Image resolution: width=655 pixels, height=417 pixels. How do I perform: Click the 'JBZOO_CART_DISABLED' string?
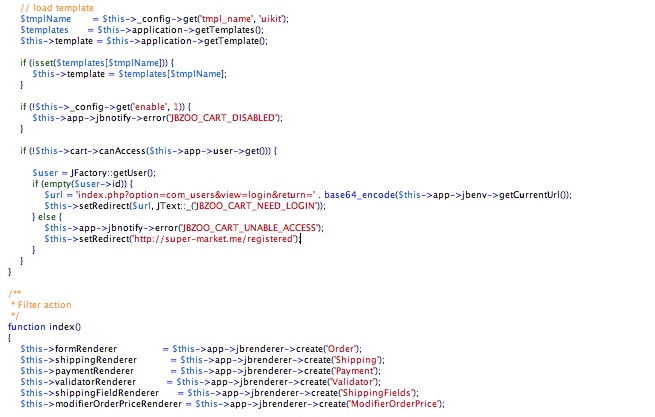pyautogui.click(x=222, y=118)
